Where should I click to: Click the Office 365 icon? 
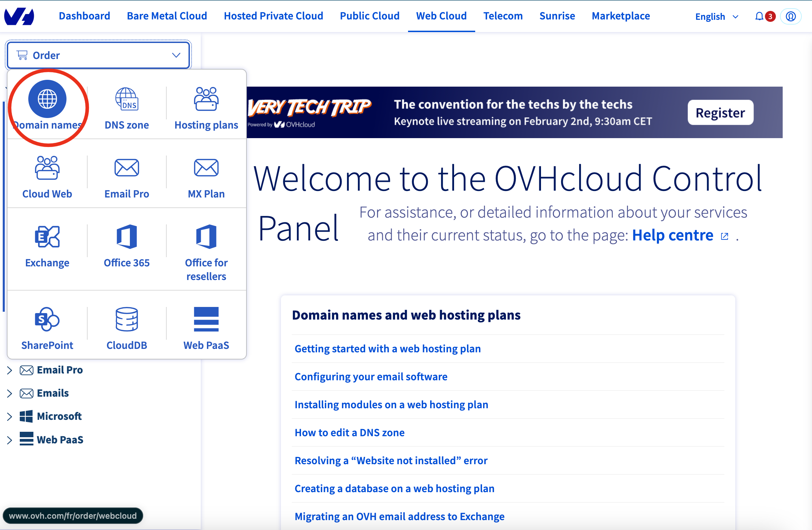coord(126,236)
